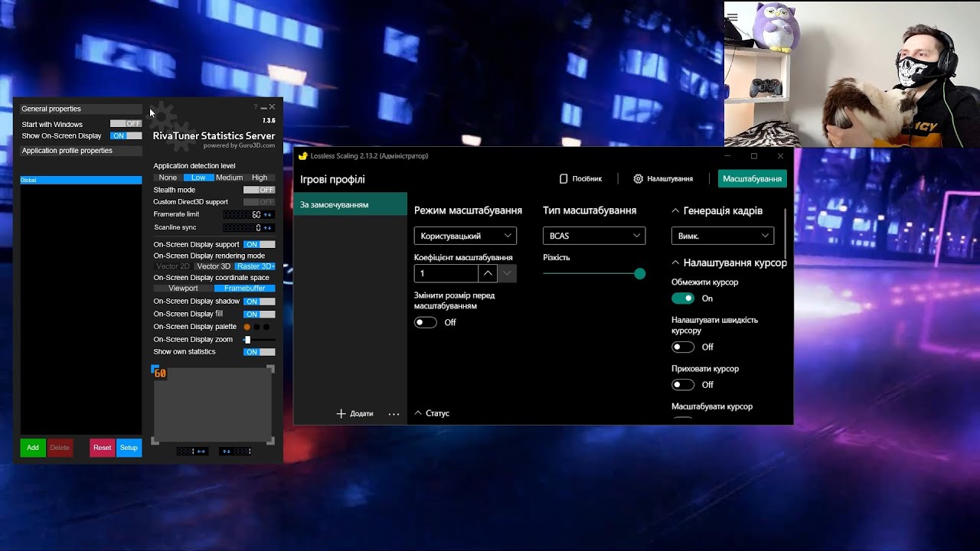
Task: Adjust horizontal OSD position arrows below preview
Action: pyautogui.click(x=201, y=452)
